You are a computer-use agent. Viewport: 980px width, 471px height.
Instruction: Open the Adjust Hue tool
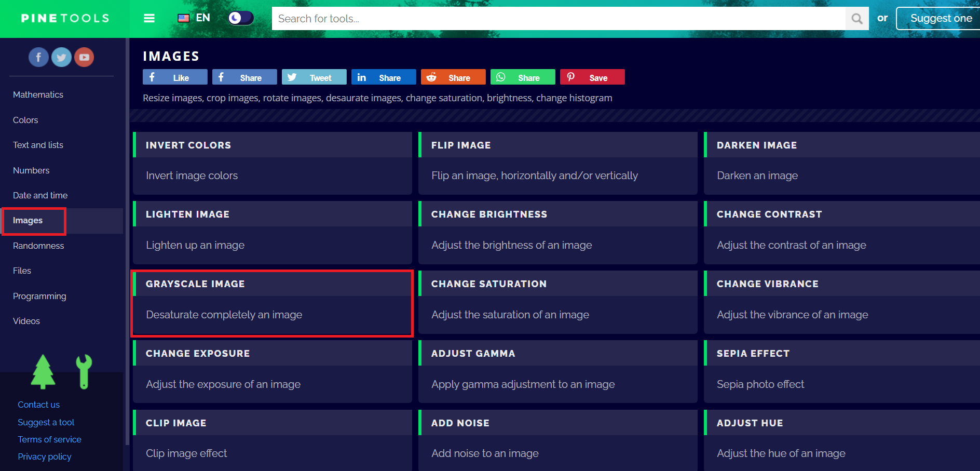pos(842,440)
